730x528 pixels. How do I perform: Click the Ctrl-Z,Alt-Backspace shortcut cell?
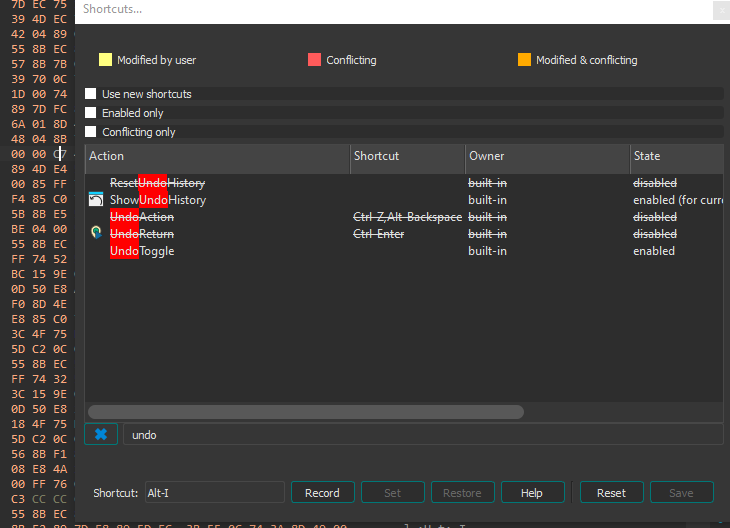[407, 217]
